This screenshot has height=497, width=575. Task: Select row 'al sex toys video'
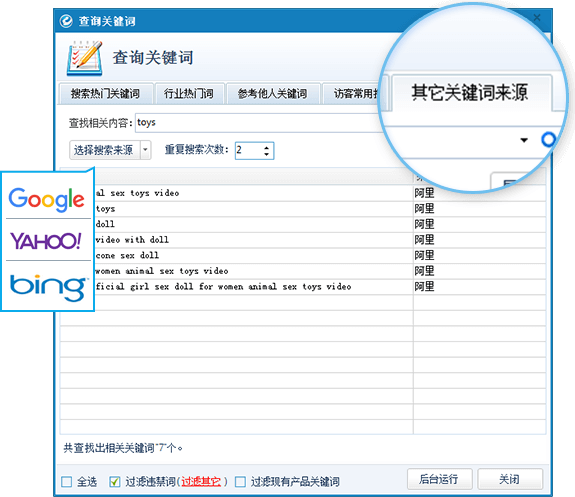[x=303, y=193]
